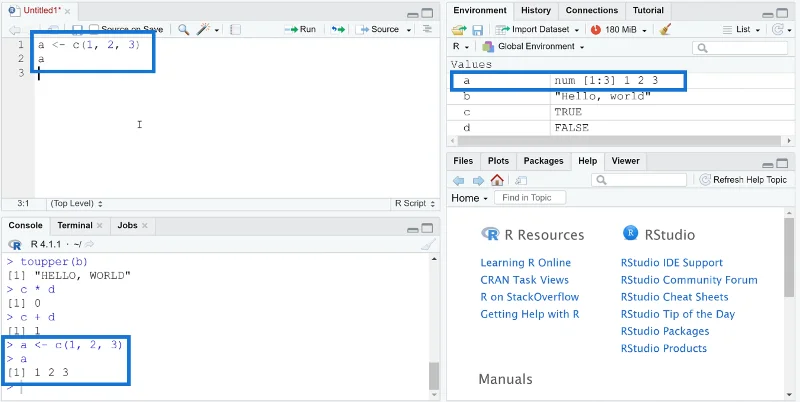Close the Untitled1 document tab
This screenshot has height=402, width=800.
(68, 11)
